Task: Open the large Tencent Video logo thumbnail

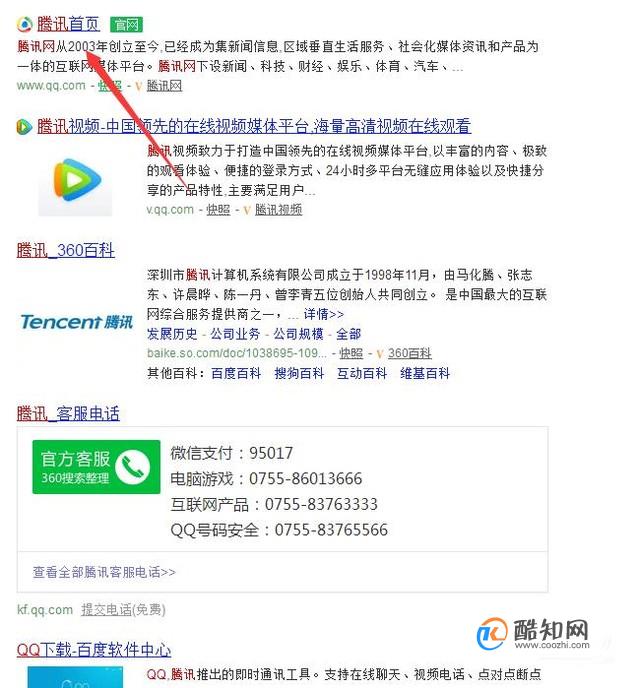Action: (x=75, y=181)
